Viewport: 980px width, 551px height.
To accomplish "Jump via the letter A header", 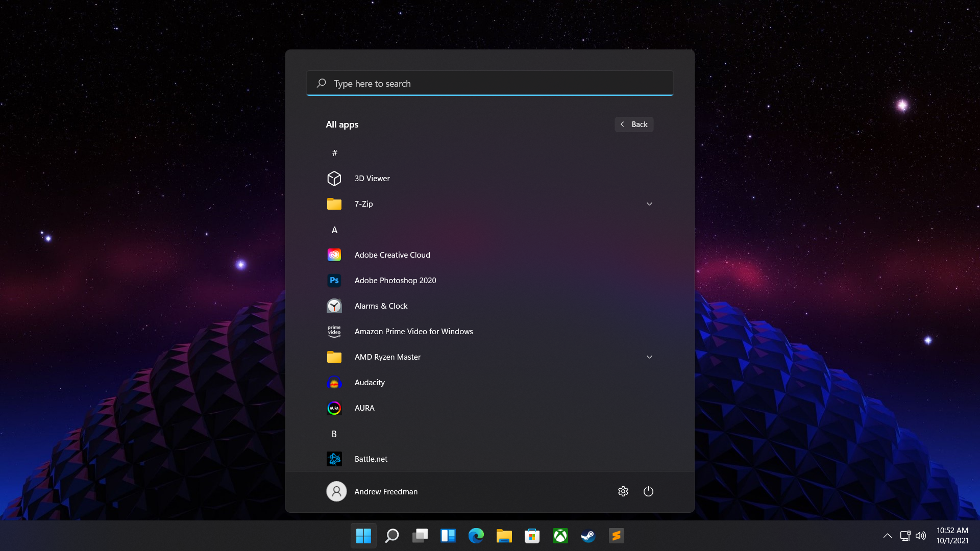I will [x=334, y=230].
